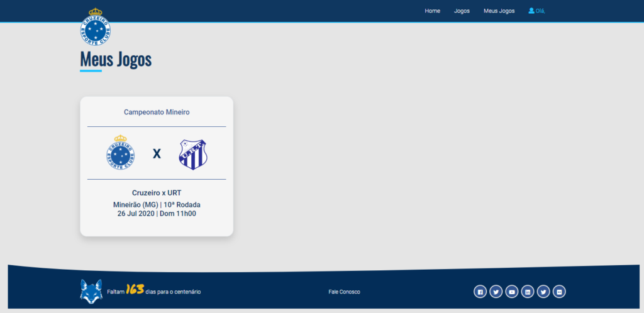
Task: Click the Campeonato Mineiro card title
Action: point(157,112)
